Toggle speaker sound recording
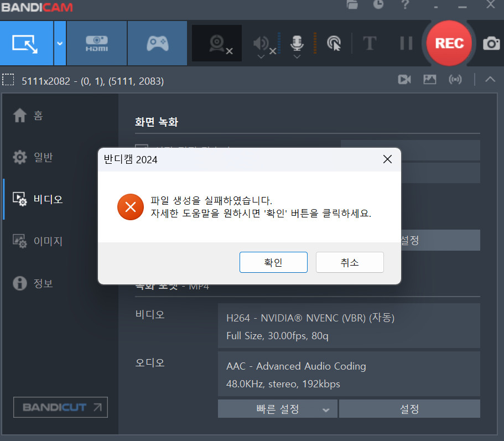The image size is (504, 441). pos(262,43)
